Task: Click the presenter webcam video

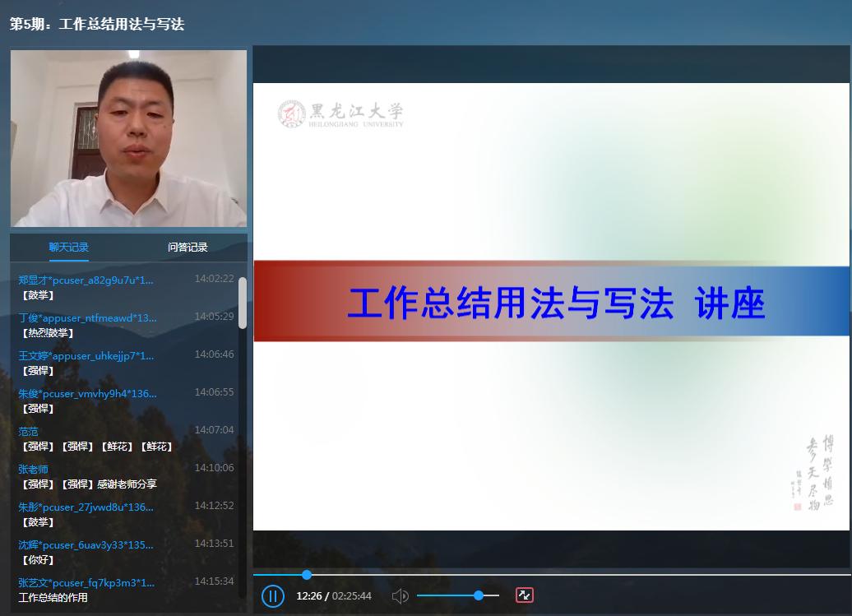Action: [128, 138]
